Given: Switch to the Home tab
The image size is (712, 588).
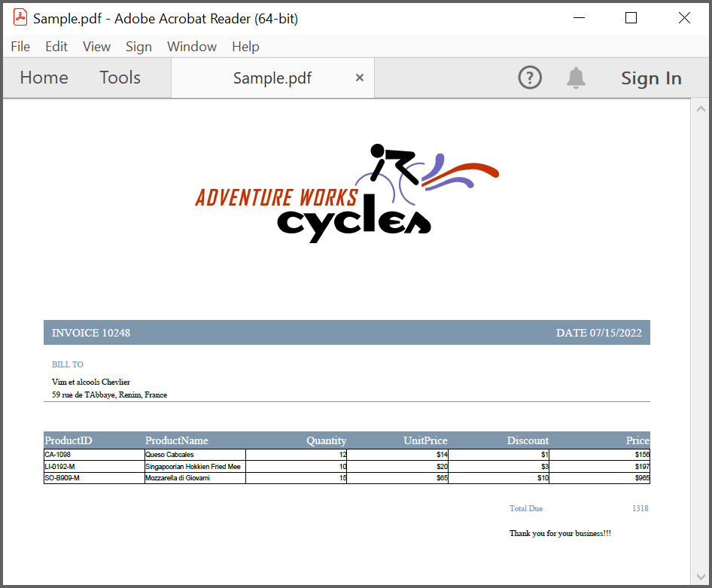Looking at the screenshot, I should (x=44, y=78).
